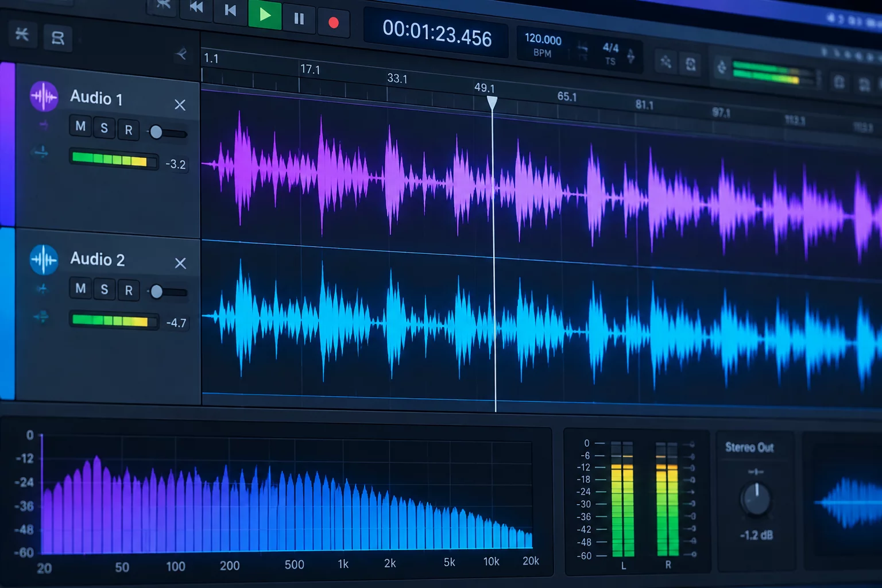Remove Audio 1 with its X button
This screenshot has width=882, height=588.
point(180,105)
